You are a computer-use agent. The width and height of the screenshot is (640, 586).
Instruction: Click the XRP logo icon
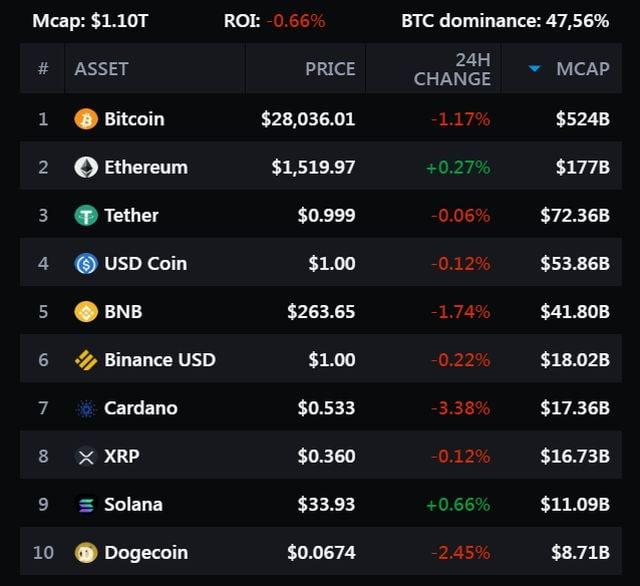coord(86,456)
